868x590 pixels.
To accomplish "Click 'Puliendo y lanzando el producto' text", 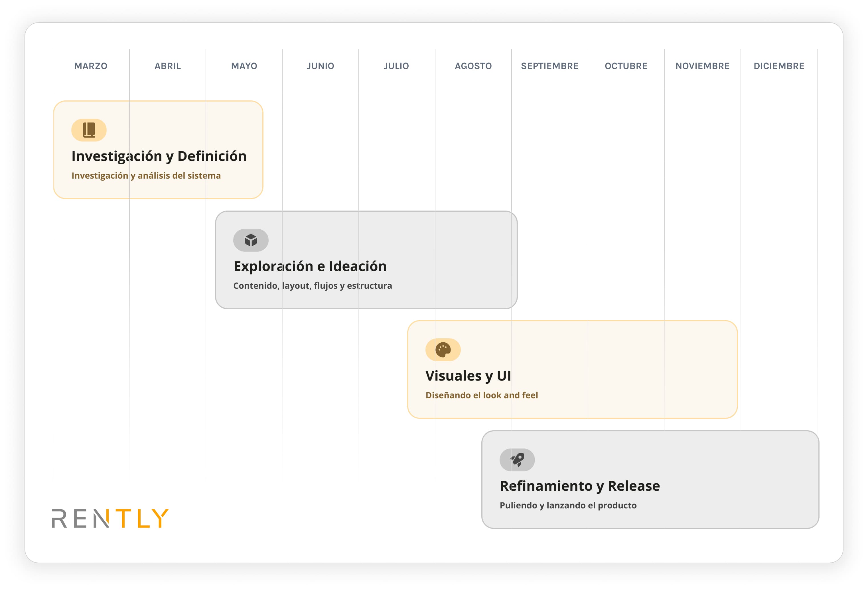I will (x=568, y=506).
